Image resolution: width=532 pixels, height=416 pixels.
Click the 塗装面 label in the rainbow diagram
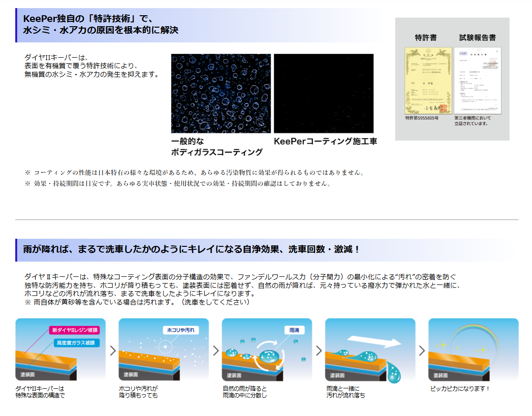click(440, 375)
